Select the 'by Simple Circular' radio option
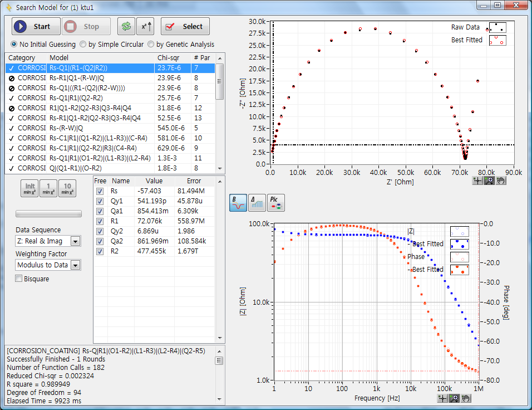Image resolution: width=532 pixels, height=410 pixels. point(83,44)
